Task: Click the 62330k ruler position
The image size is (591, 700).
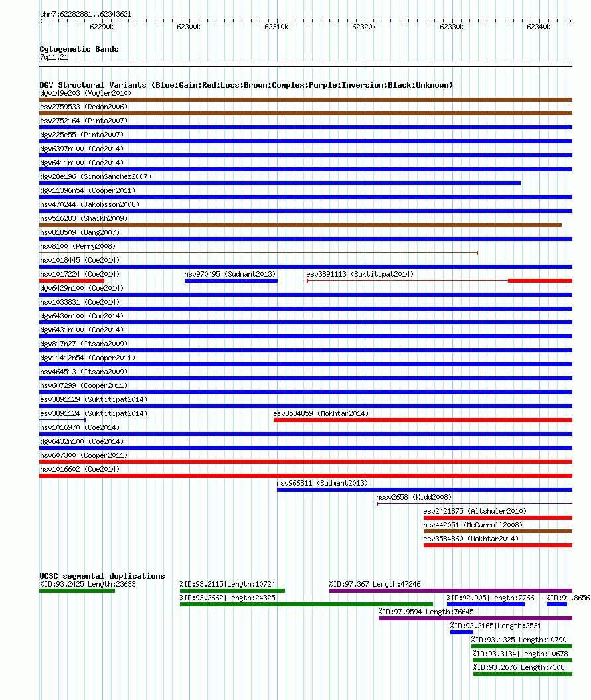Action: click(452, 27)
